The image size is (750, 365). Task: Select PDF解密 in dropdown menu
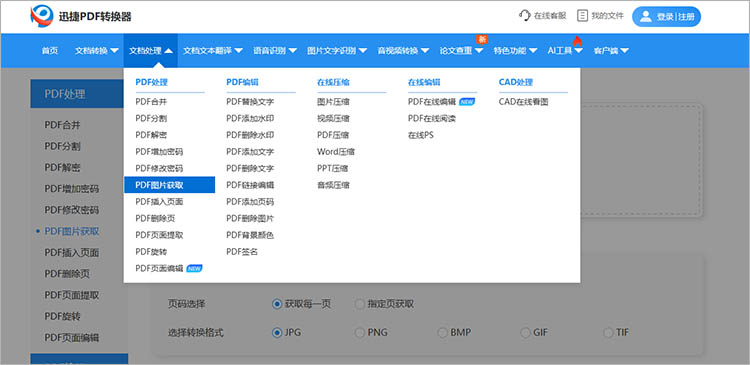151,135
